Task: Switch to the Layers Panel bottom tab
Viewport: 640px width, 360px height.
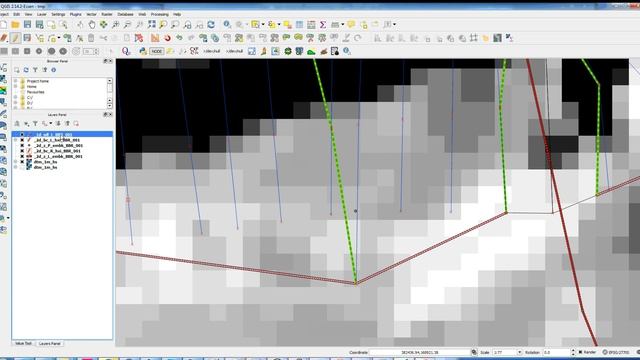Action: tap(50, 344)
